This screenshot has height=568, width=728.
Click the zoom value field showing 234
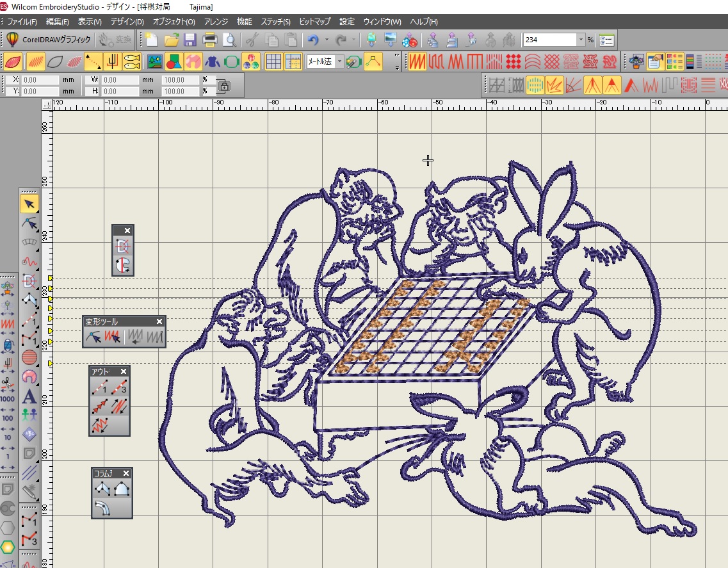(x=550, y=40)
